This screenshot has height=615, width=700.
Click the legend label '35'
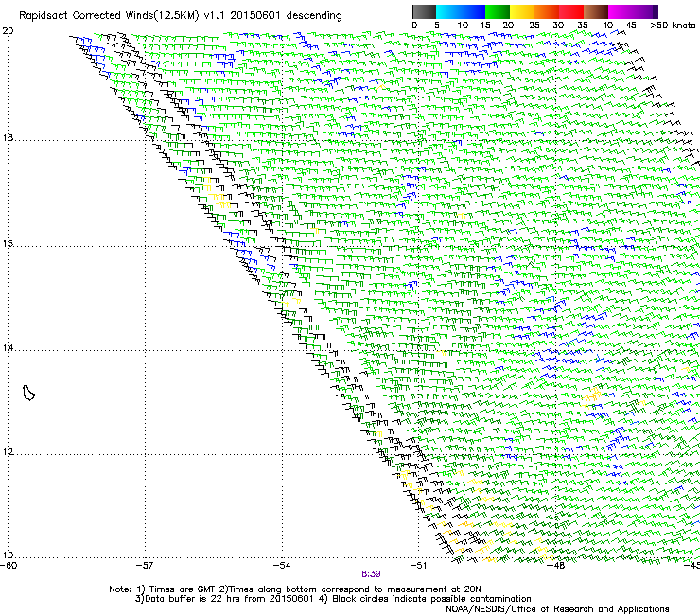[x=583, y=26]
